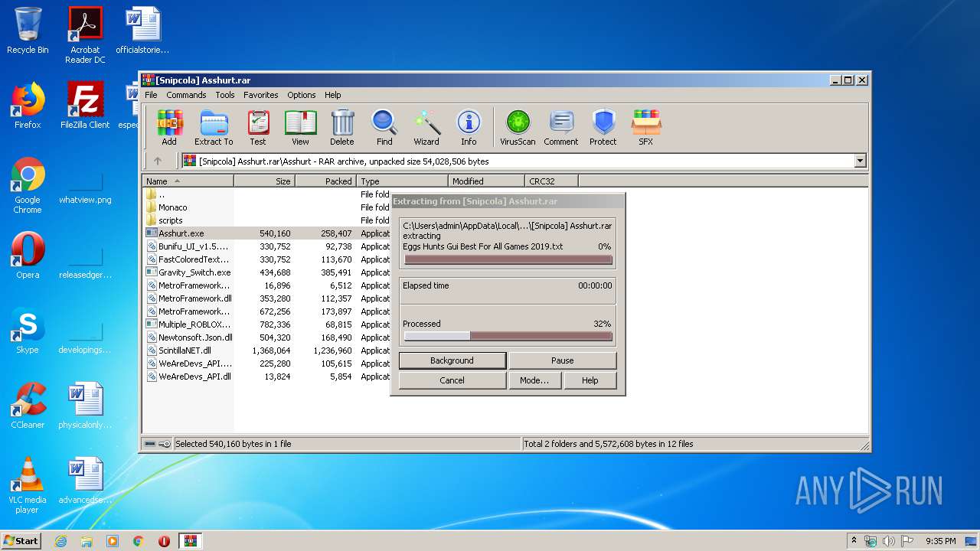Open Acrobat Reader DC desktop icon
The image size is (980, 551).
point(85,35)
